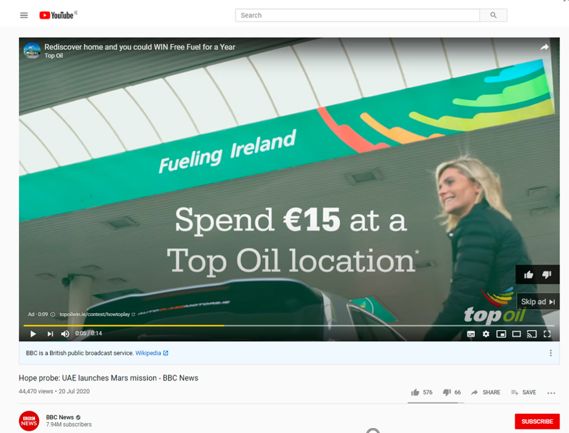
Task: Enter full screen mode
Action: click(547, 334)
